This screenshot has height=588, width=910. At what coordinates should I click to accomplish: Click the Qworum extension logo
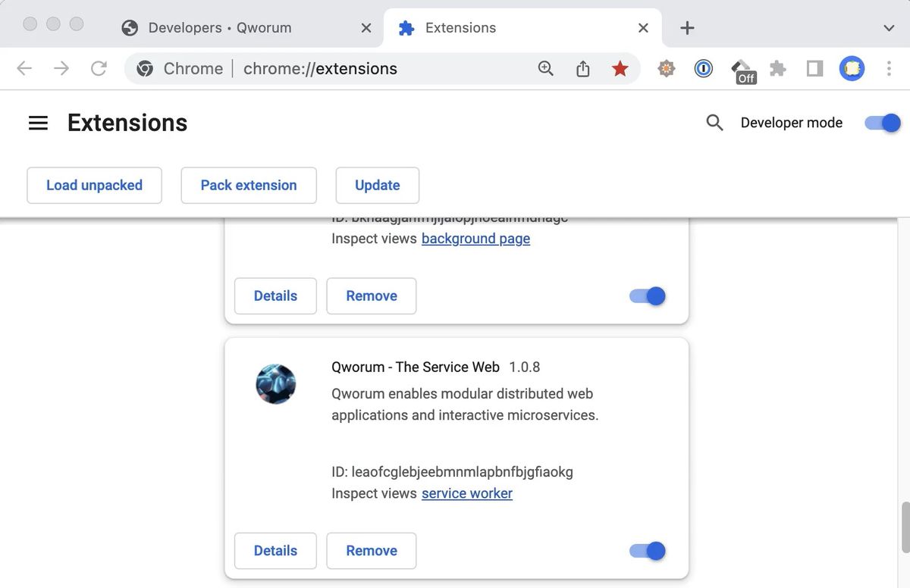pos(275,384)
